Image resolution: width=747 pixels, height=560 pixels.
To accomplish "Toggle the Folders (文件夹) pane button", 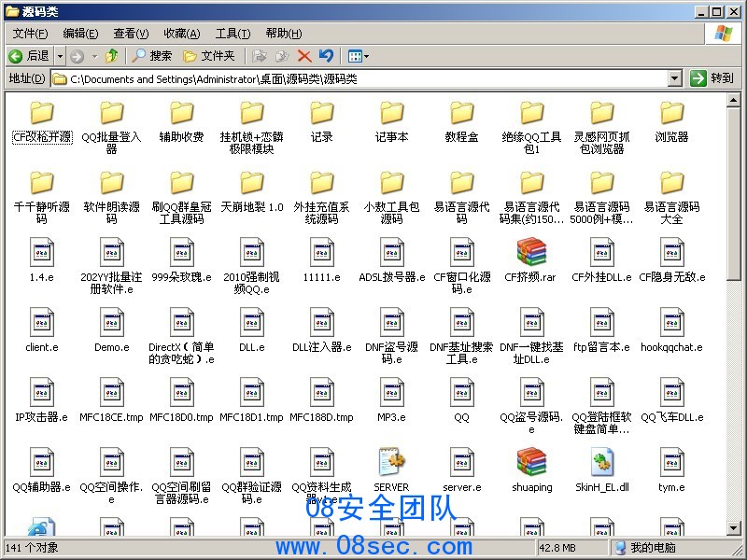I will click(x=209, y=56).
